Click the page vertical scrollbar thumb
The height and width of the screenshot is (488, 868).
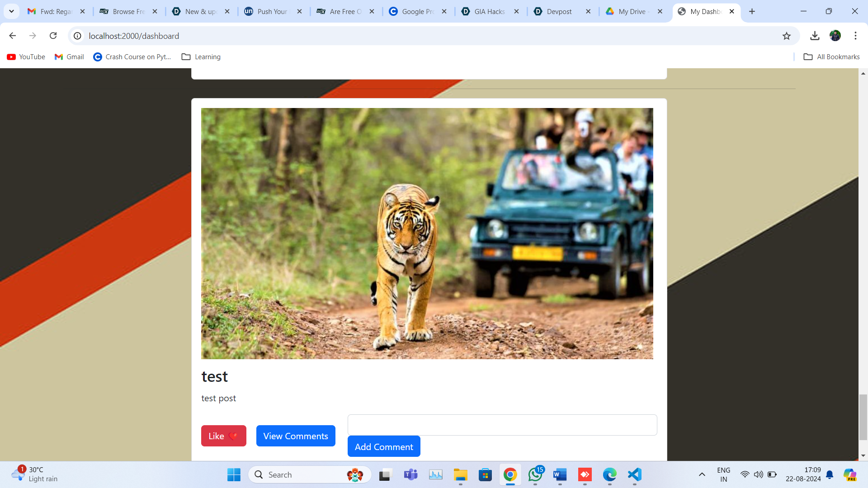(x=863, y=417)
